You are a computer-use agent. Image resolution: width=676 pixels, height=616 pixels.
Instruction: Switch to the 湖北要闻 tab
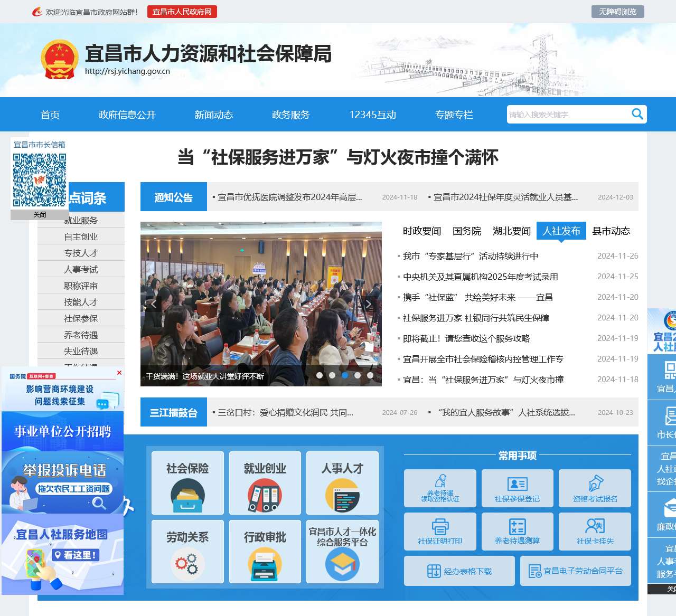point(511,231)
